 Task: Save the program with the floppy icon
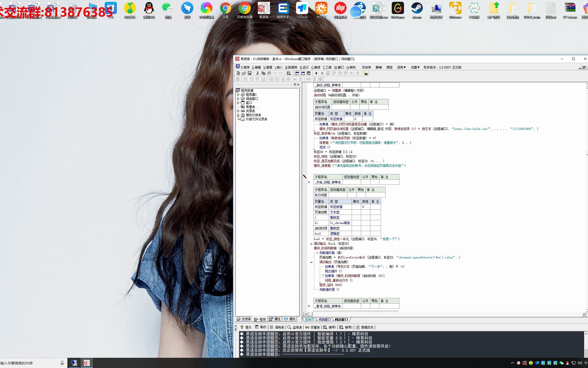[250, 73]
